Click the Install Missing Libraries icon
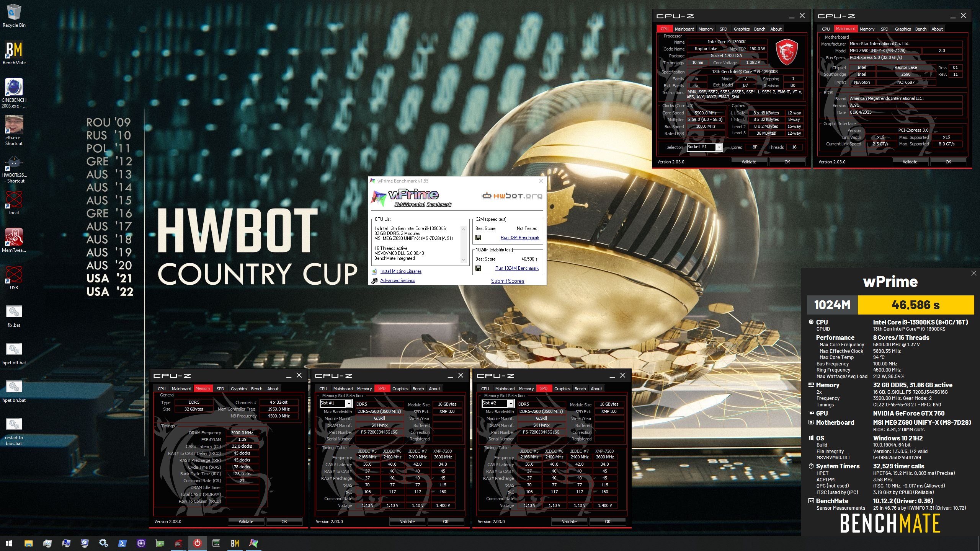The height and width of the screenshot is (551, 980). (x=374, y=271)
